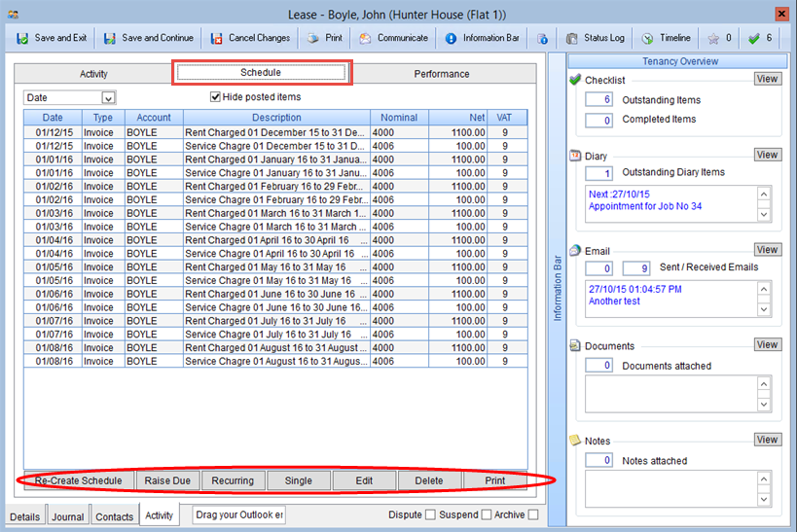
Task: Enable the Dispute checkbox
Action: coord(430,514)
